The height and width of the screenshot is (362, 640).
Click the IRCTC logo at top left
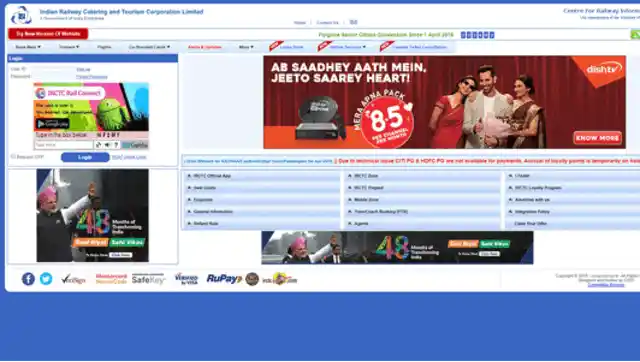(21, 15)
